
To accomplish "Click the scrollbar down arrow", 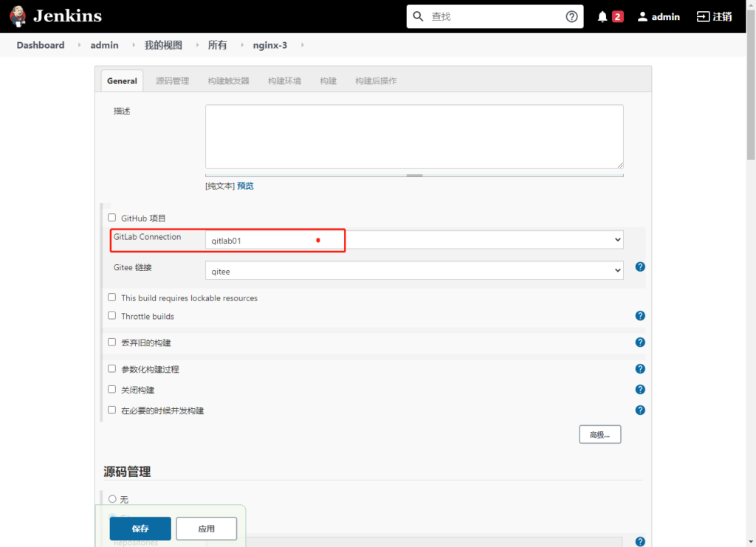I will coord(751,543).
